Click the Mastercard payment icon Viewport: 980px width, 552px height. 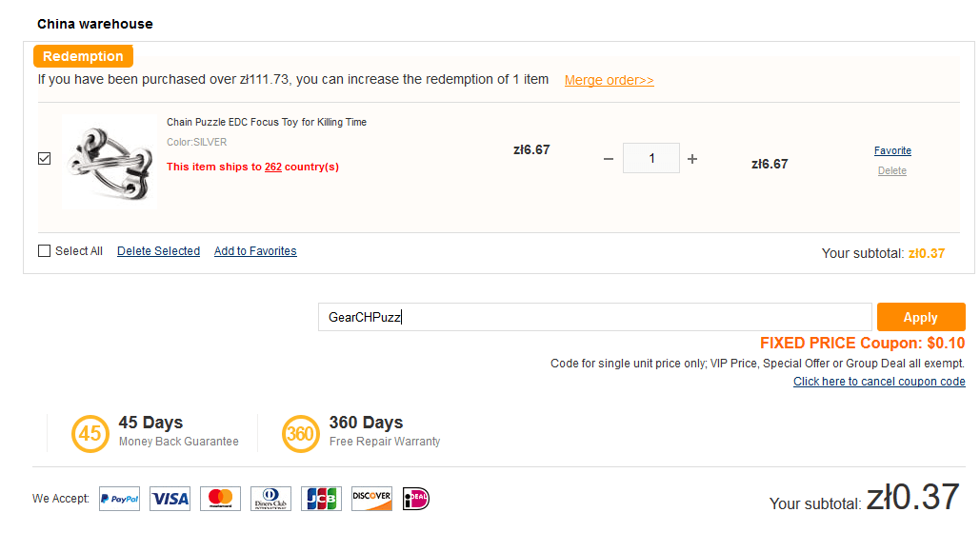pyautogui.click(x=220, y=499)
